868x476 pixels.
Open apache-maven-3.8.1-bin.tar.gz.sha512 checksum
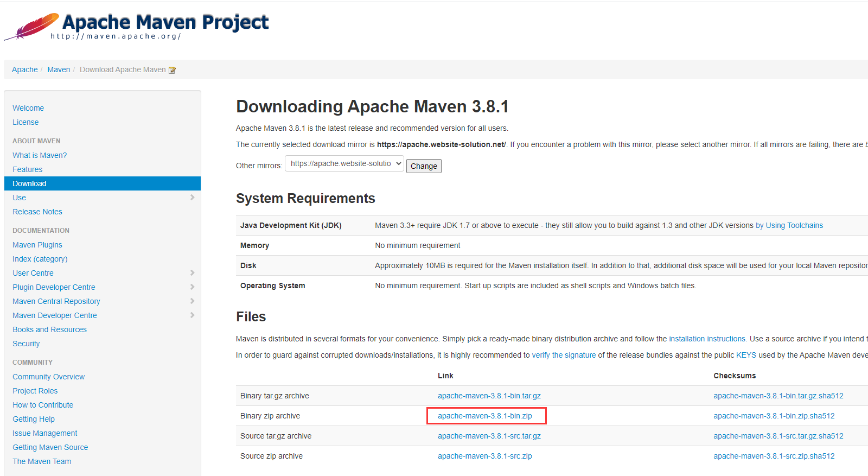778,396
